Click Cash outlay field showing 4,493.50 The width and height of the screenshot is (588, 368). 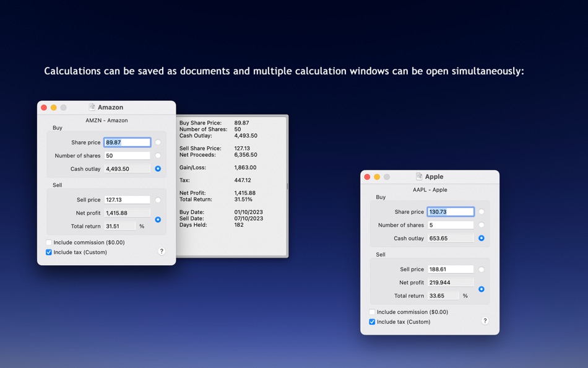point(127,169)
